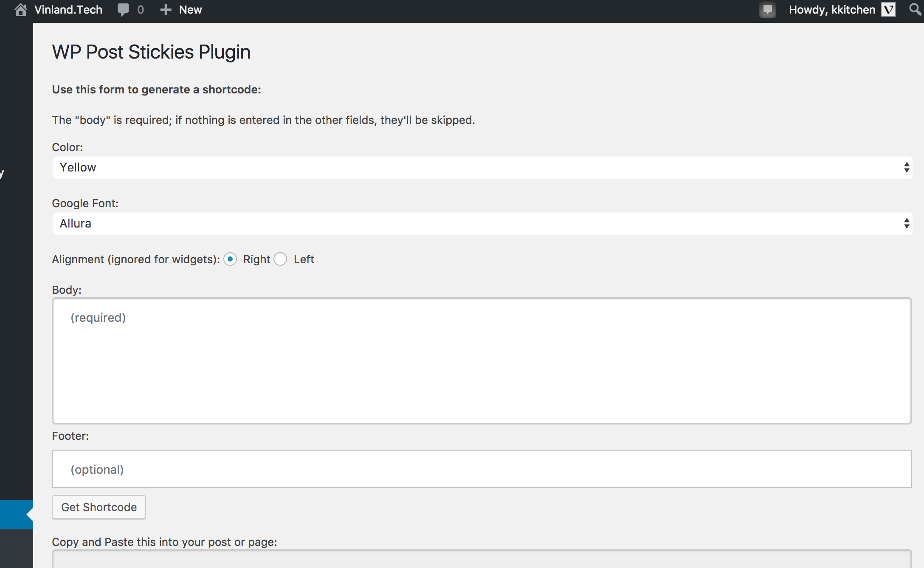Click the Get Shortcode button
The height and width of the screenshot is (568, 924).
click(99, 507)
